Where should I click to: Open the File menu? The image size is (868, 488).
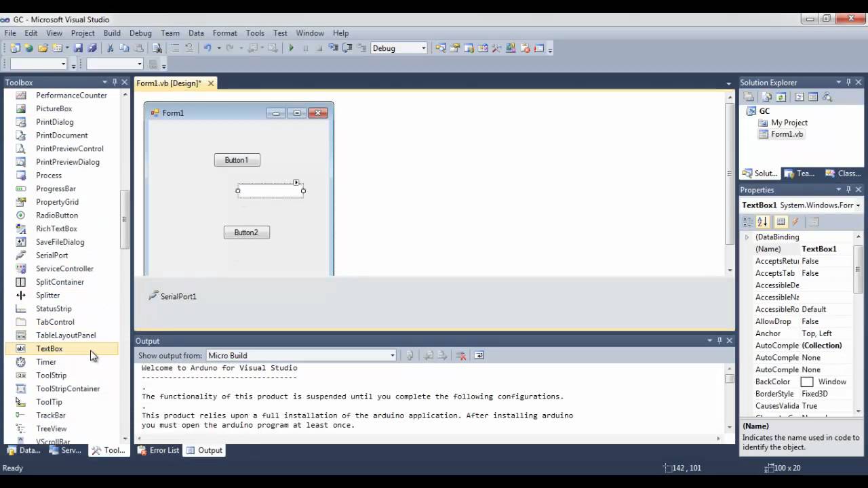point(10,33)
